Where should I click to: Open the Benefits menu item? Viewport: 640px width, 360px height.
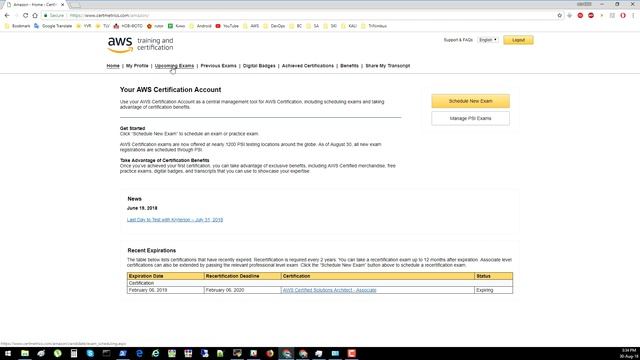click(x=349, y=66)
